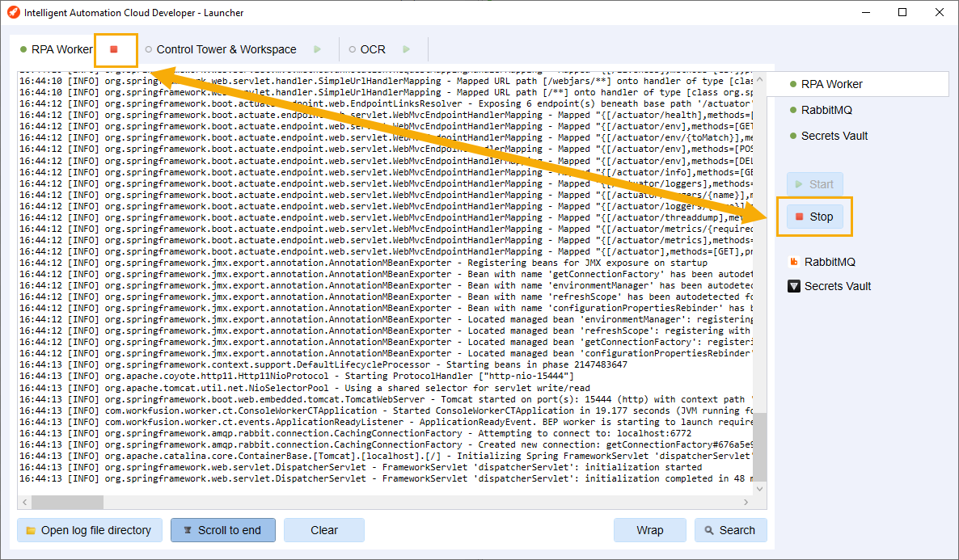Minimize the Launcher window
Viewport: 959px width, 560px height.
(x=866, y=12)
